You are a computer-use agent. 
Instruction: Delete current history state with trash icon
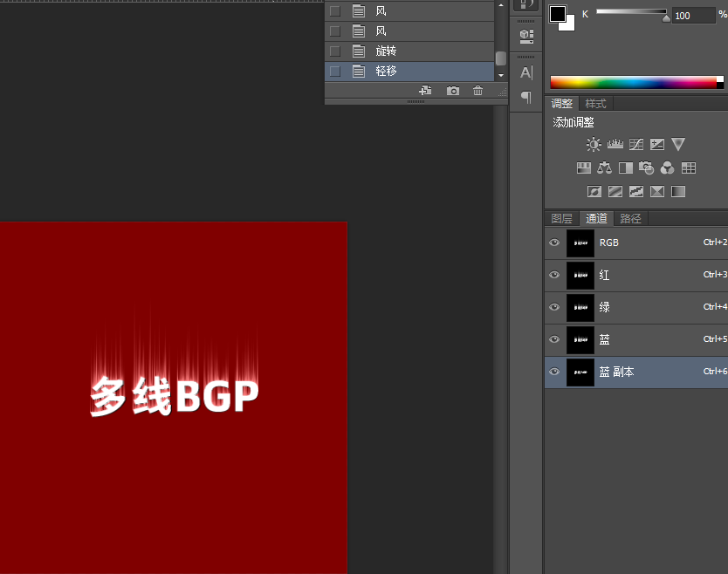(477, 91)
